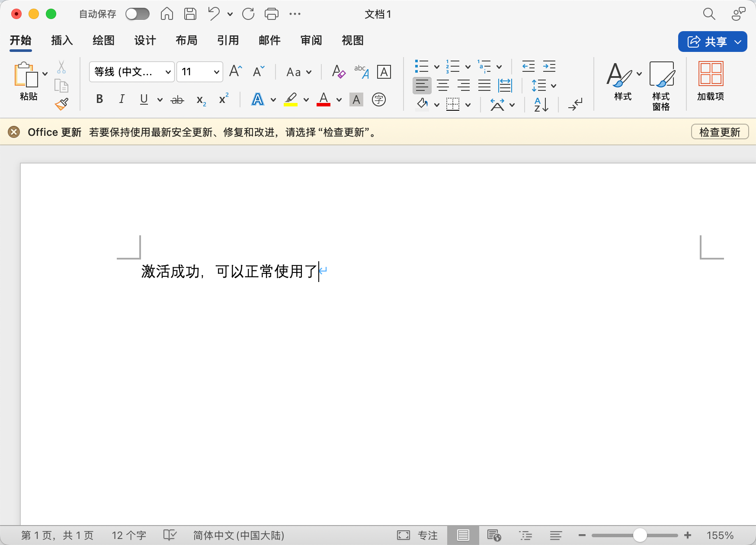Image resolution: width=756 pixels, height=545 pixels.
Task: Decrease paragraph indent
Action: tap(529, 66)
